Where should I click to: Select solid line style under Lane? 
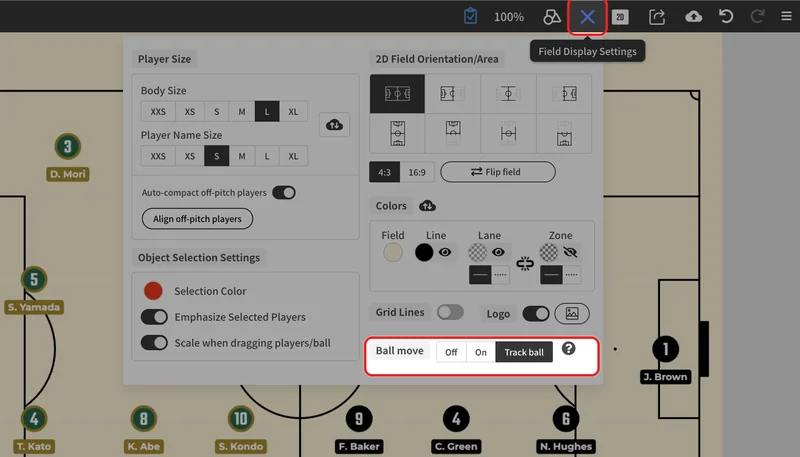pyautogui.click(x=480, y=274)
